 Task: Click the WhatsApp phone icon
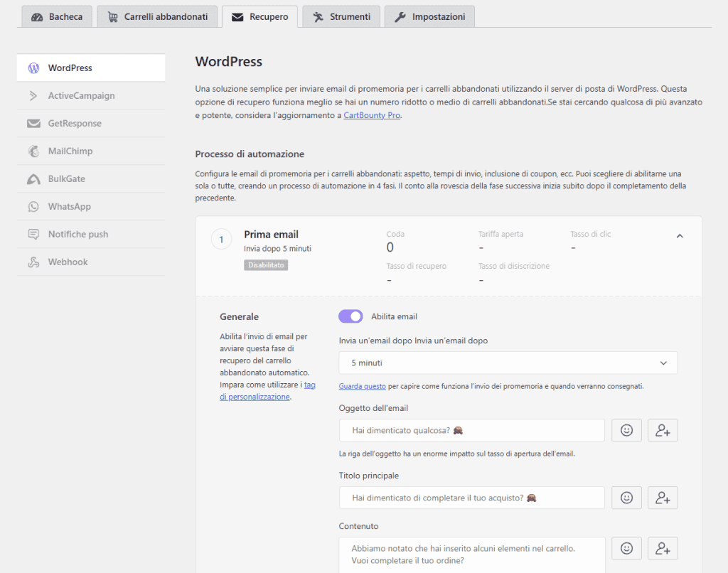(33, 207)
